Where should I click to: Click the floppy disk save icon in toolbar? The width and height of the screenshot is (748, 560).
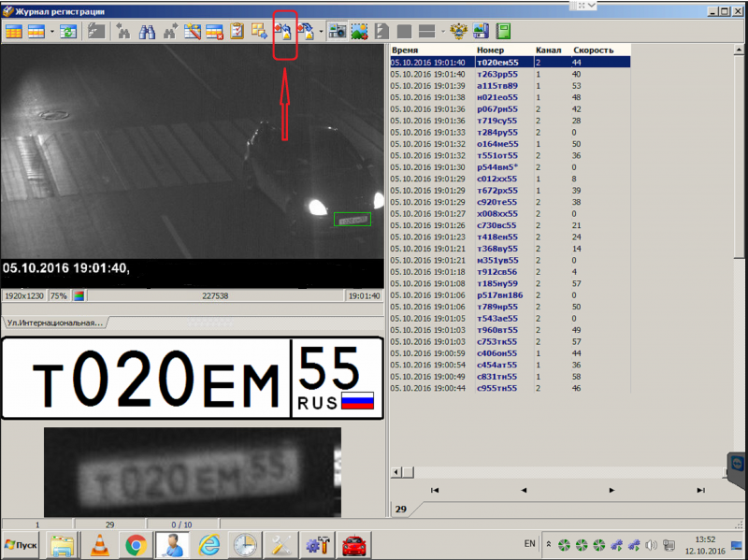(x=481, y=31)
